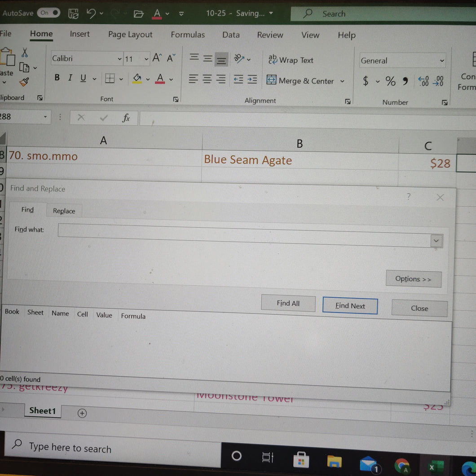This screenshot has height=476, width=476.
Task: Open the Merge & Center dropdown arrow
Action: click(x=342, y=81)
